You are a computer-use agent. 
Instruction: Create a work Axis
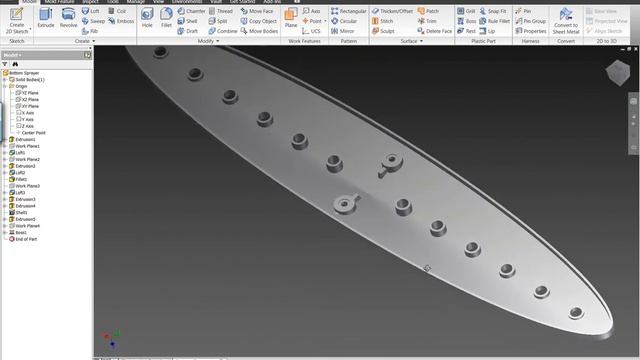[311, 11]
